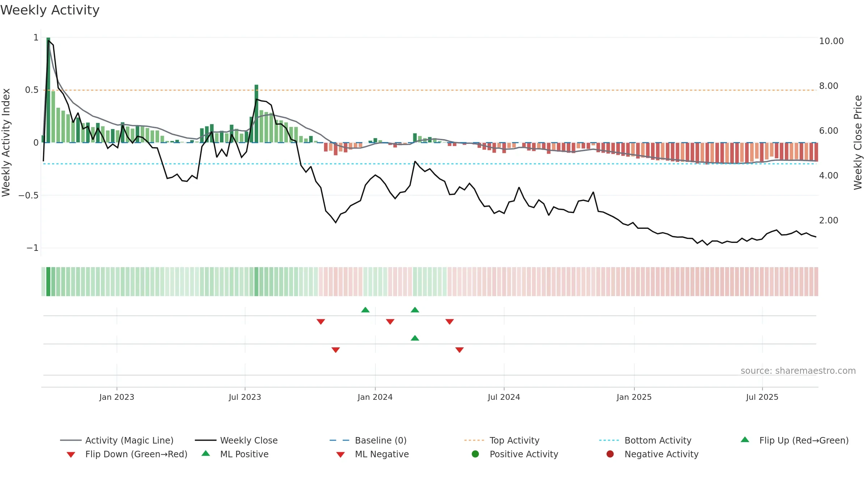This screenshot has height=488, width=868.
Task: Toggle the Baseline (0) legend entry
Action: [368, 440]
